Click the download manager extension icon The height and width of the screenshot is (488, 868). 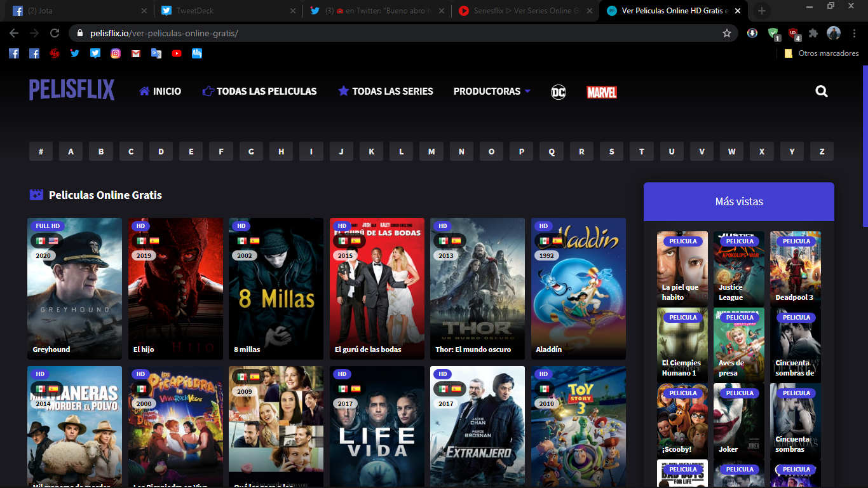click(752, 33)
